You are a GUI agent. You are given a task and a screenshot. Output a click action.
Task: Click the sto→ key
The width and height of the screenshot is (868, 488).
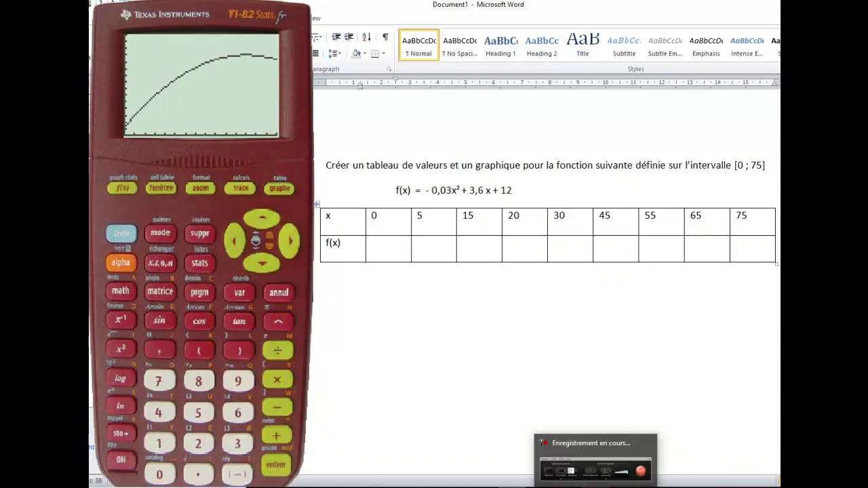(120, 433)
